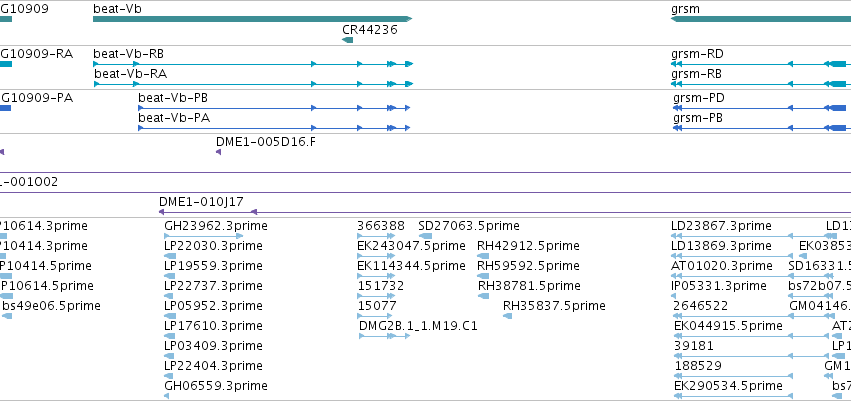Viewport: 851px width, 401px height.
Task: Select the beat-Vb-PB protein feature
Action: coord(274,108)
